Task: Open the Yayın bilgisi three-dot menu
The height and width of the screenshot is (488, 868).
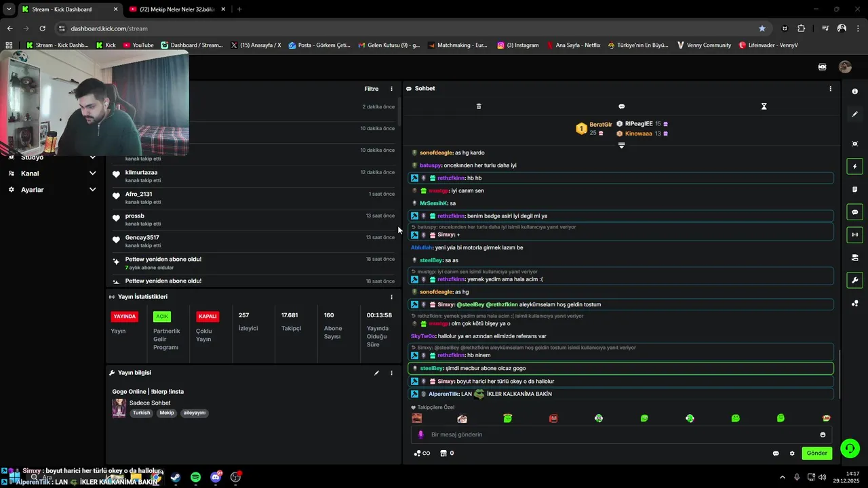Action: pos(391,373)
